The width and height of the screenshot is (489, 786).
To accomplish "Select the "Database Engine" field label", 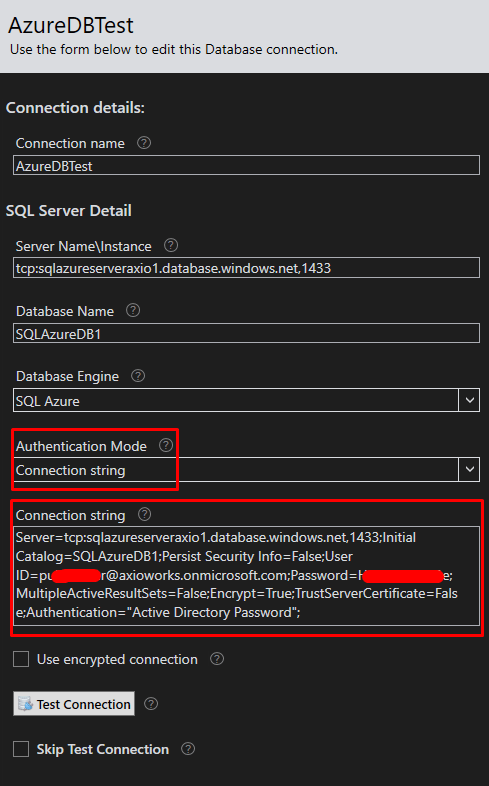I will (68, 376).
